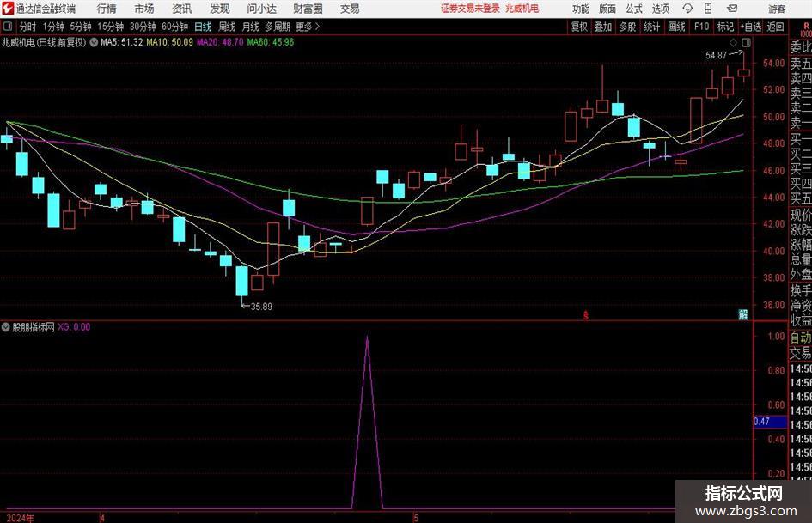Open the 多周期 multi-period view
This screenshot has width=812, height=523.
pos(278,27)
